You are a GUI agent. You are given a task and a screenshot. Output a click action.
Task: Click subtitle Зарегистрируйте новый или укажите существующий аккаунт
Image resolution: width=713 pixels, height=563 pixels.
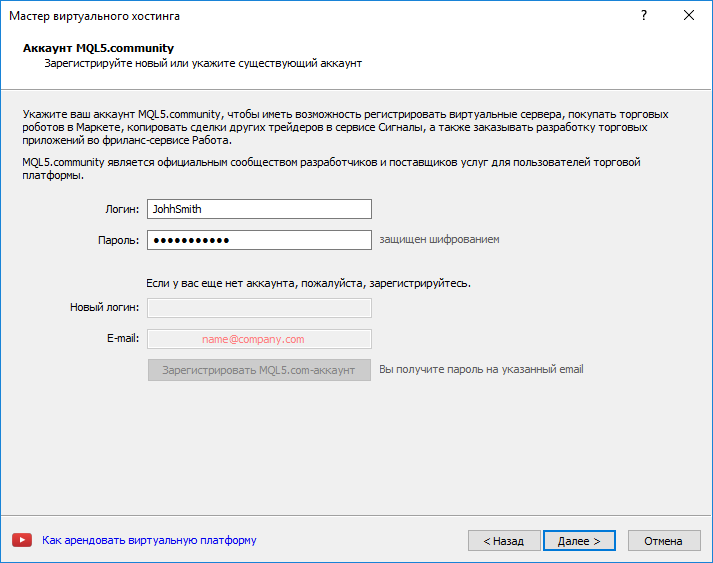pyautogui.click(x=203, y=63)
